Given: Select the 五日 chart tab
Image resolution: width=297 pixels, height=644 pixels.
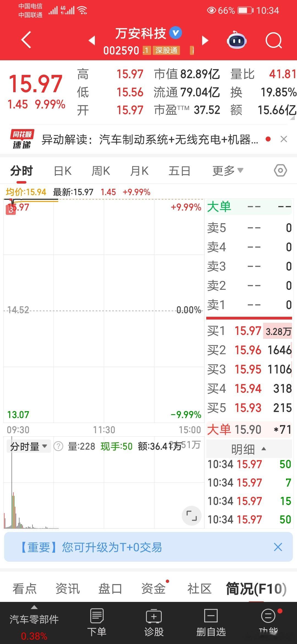Looking at the screenshot, I should pyautogui.click(x=179, y=171).
